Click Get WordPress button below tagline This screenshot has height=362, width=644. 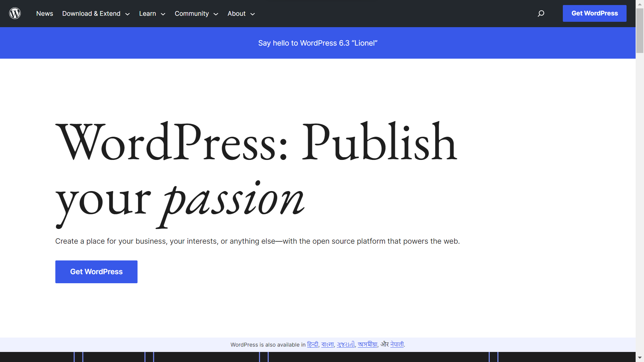pyautogui.click(x=96, y=271)
